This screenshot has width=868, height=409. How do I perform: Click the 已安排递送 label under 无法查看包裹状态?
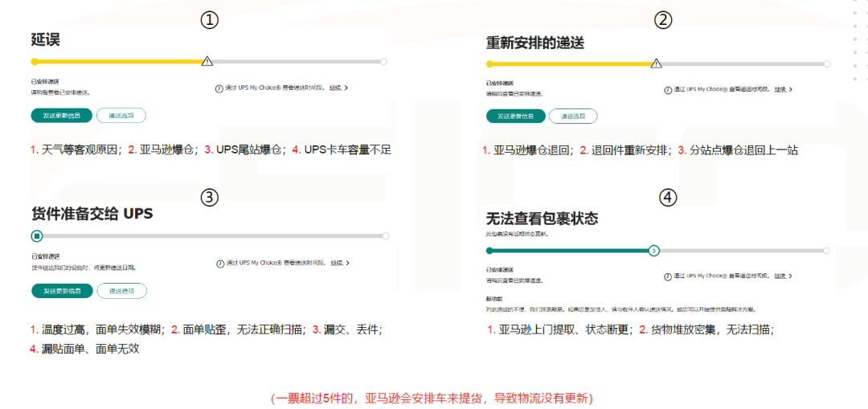click(x=500, y=271)
